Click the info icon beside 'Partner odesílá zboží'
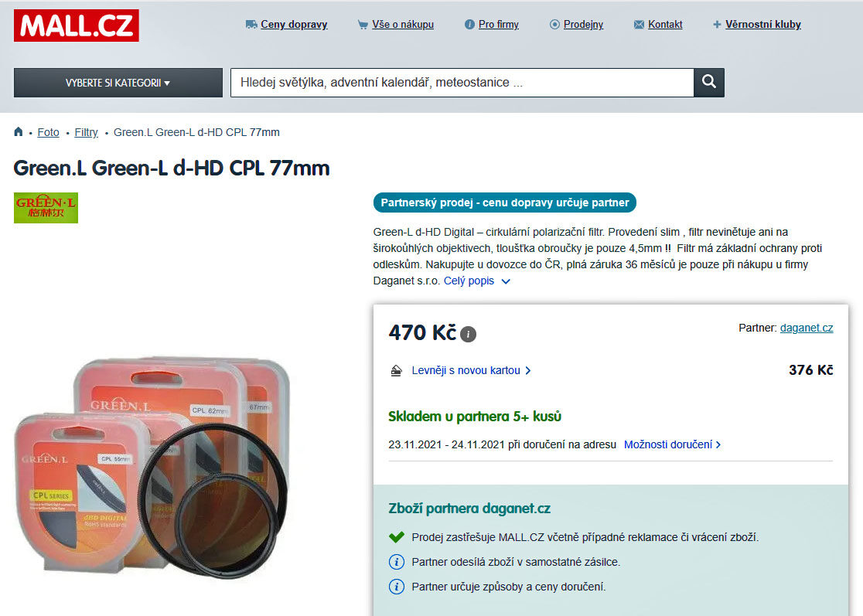 pyautogui.click(x=396, y=562)
